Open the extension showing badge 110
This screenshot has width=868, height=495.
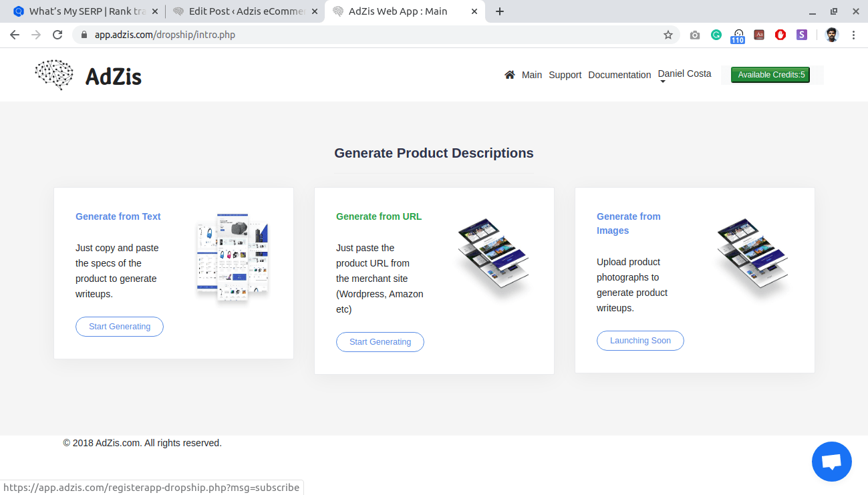[738, 36]
